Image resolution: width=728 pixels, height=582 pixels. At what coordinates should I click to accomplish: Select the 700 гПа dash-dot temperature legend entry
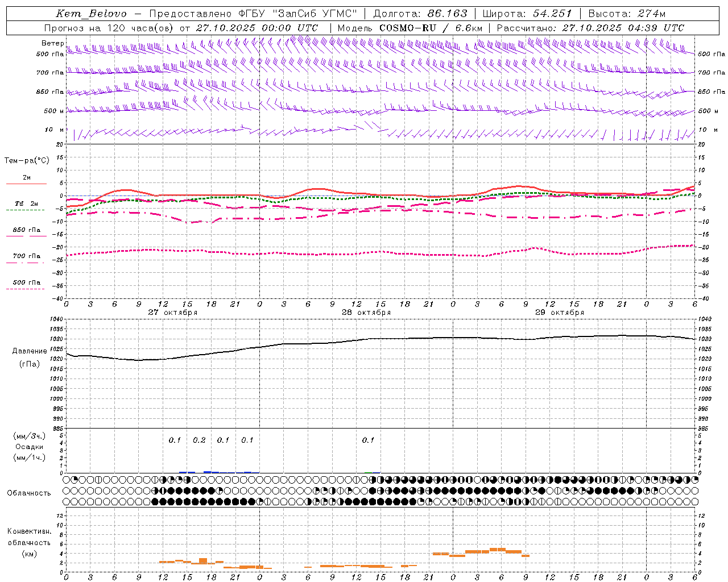click(27, 256)
